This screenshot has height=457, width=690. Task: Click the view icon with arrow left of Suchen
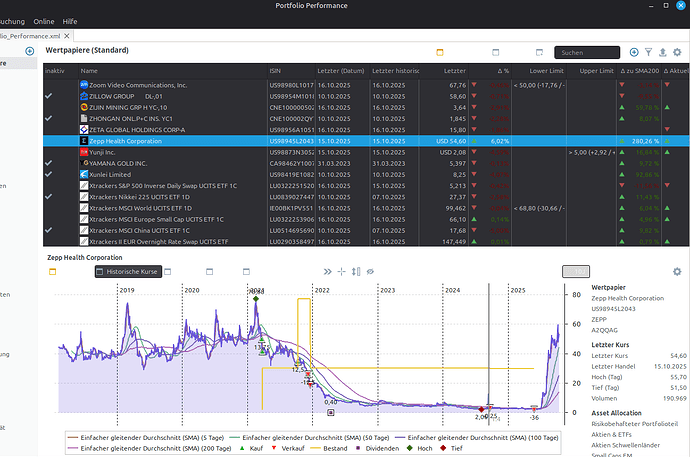pyautogui.click(x=539, y=52)
